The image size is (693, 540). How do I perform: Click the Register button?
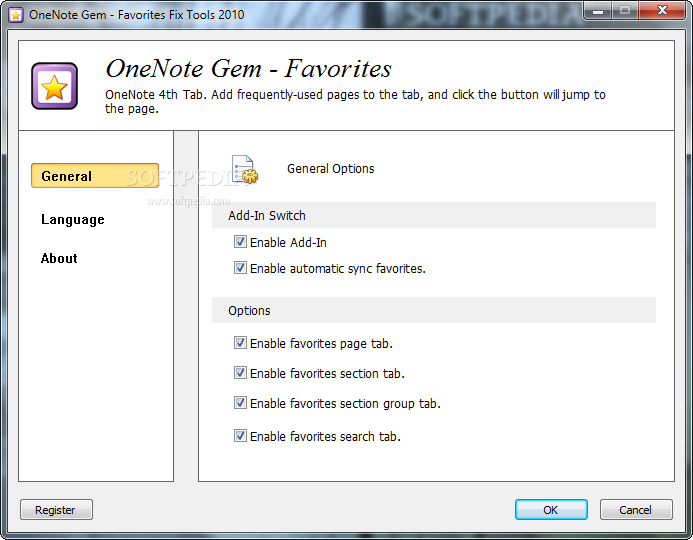tap(56, 510)
